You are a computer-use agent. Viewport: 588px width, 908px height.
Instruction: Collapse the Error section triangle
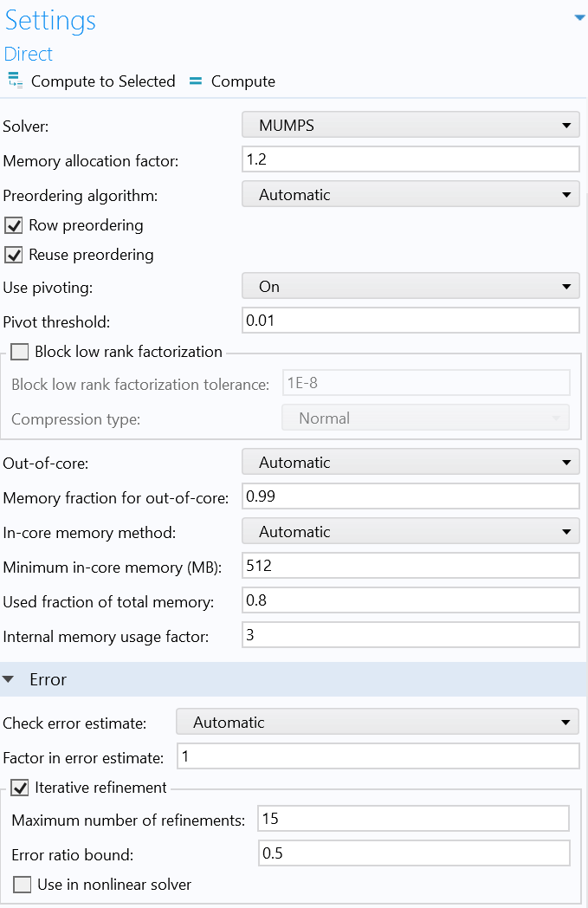9,680
